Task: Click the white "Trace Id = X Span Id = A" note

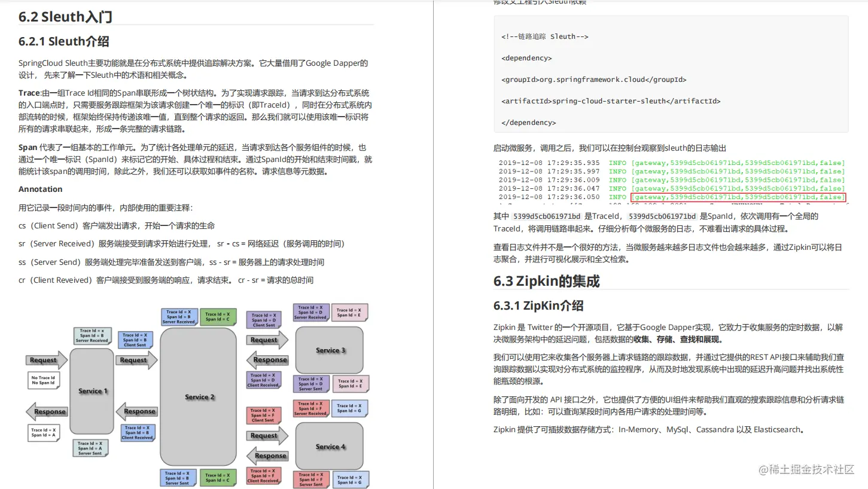Action: click(x=44, y=432)
